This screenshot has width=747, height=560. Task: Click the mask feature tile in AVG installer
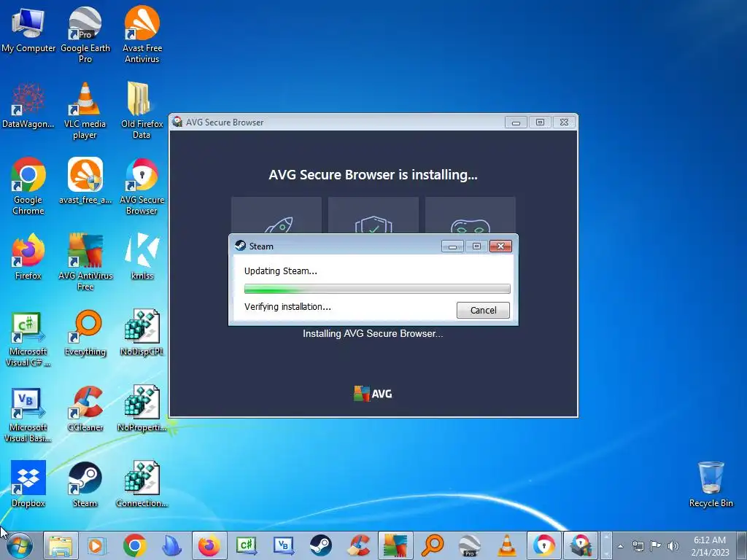[x=471, y=215]
